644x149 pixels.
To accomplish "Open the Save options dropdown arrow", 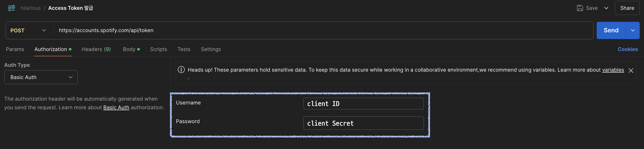I will coord(606,8).
